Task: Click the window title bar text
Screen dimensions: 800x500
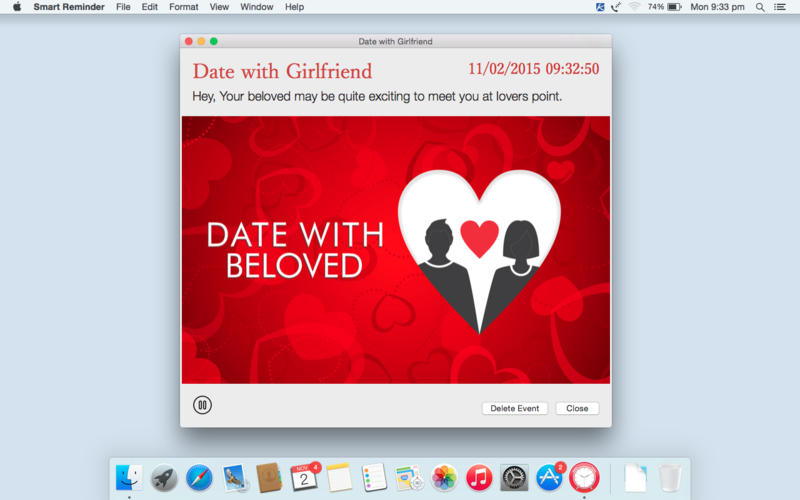Action: (x=395, y=41)
